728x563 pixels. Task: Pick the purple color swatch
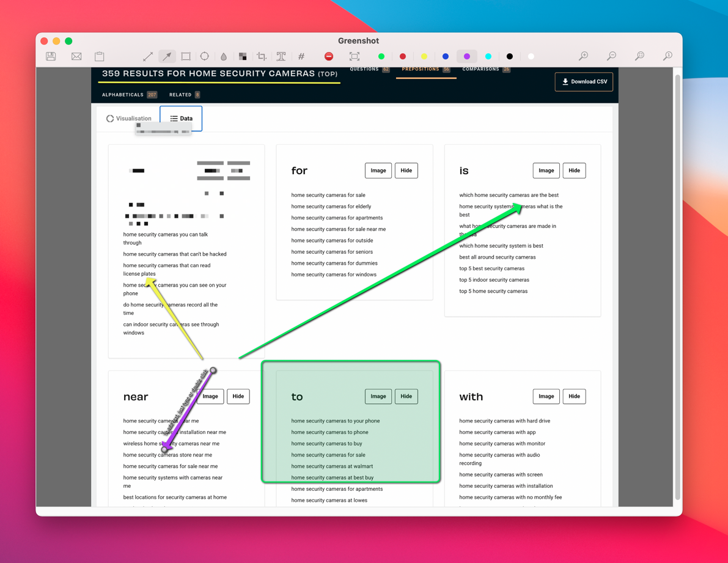pos(466,57)
